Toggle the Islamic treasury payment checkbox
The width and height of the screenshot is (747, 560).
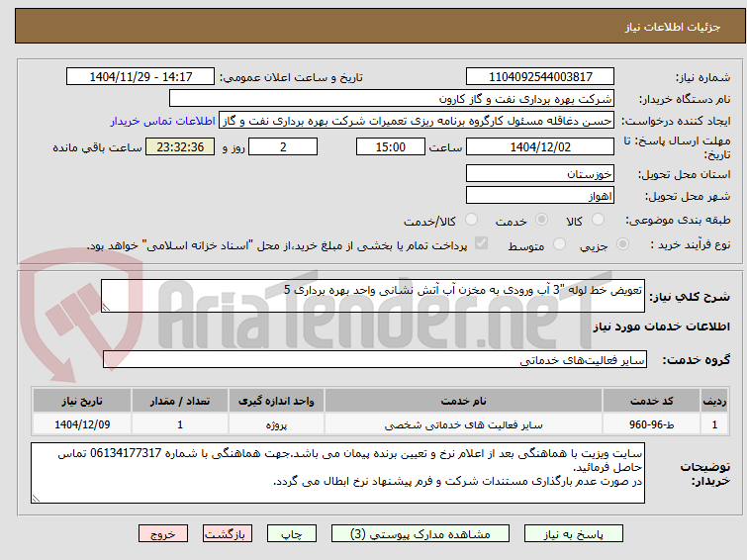tap(481, 243)
